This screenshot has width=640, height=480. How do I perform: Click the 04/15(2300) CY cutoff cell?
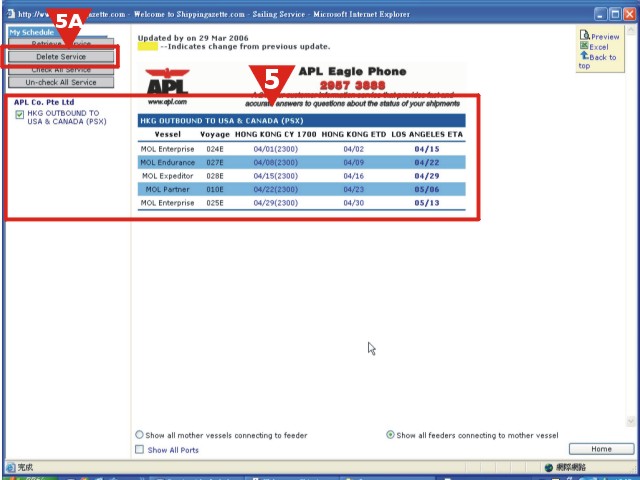point(276,176)
